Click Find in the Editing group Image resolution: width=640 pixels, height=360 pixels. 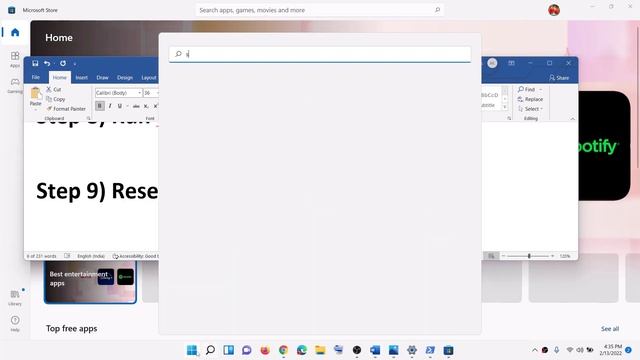526,89
